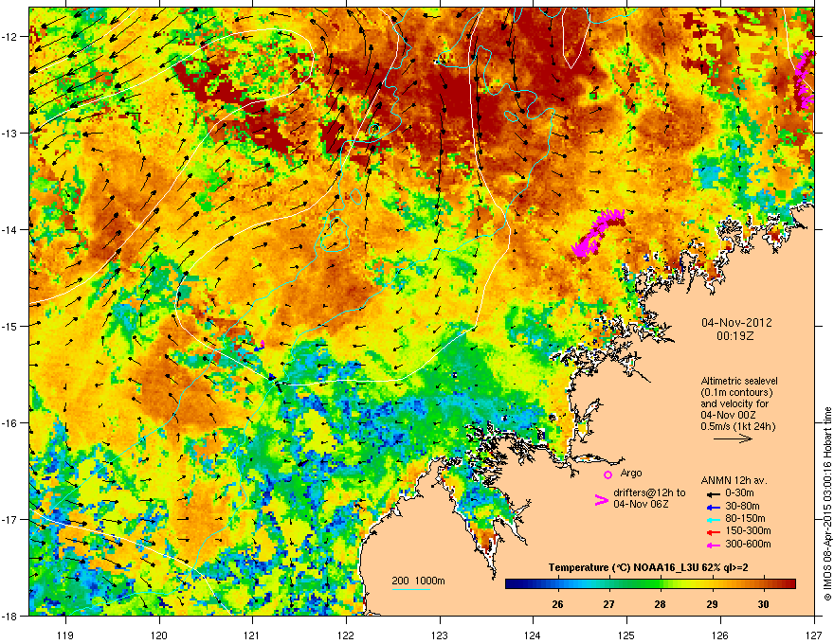
Task: Click longitude axis label 126
Action: point(720,635)
